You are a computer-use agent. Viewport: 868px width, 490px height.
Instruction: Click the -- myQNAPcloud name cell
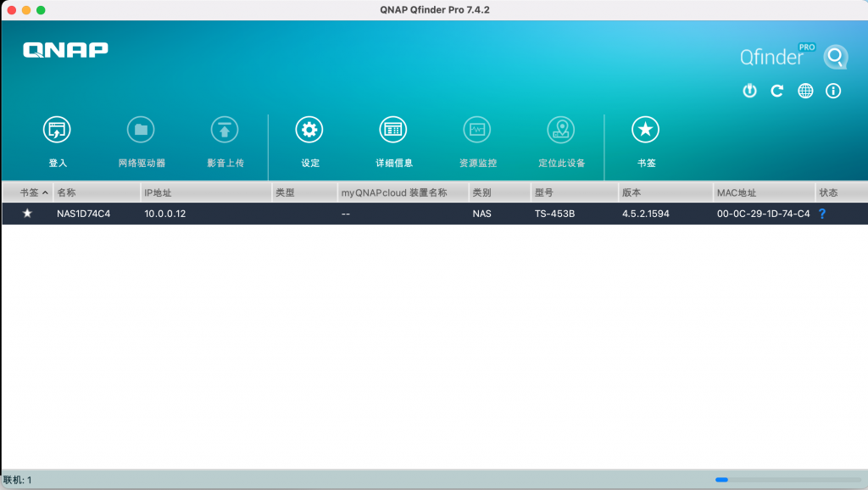click(x=346, y=214)
